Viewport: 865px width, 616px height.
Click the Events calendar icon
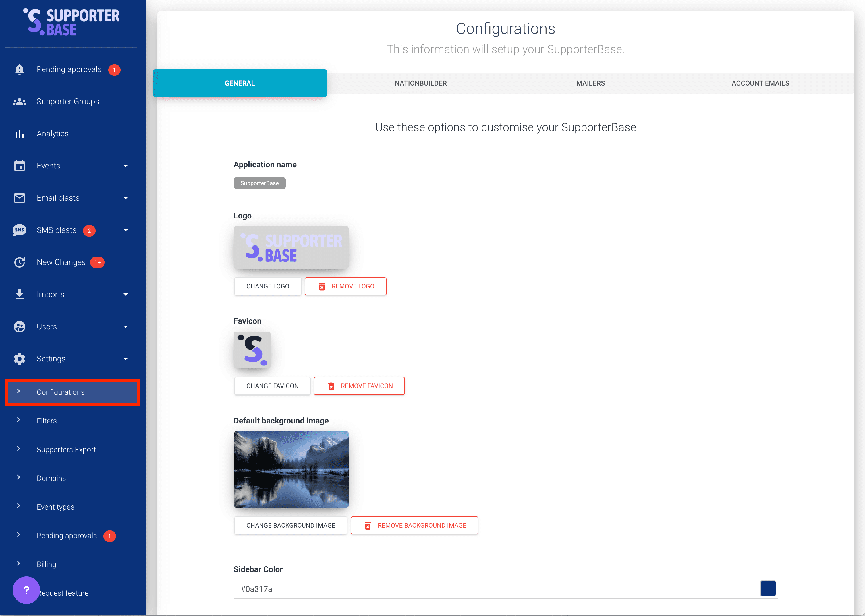(19, 165)
